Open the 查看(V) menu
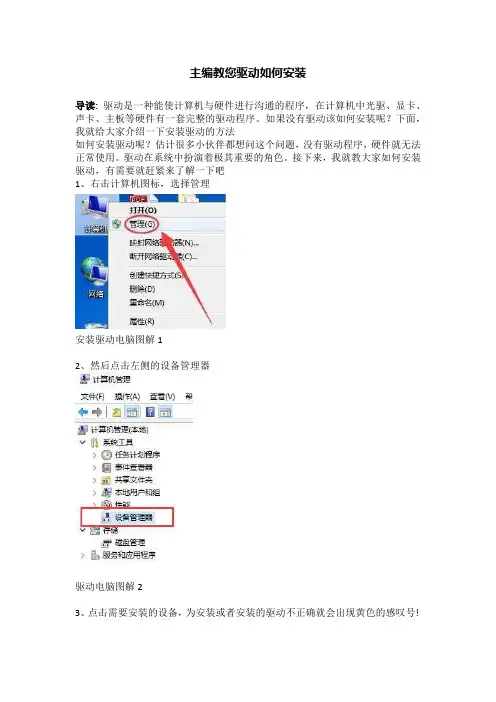Screen dimensions: 496x702 pyautogui.click(x=162, y=397)
